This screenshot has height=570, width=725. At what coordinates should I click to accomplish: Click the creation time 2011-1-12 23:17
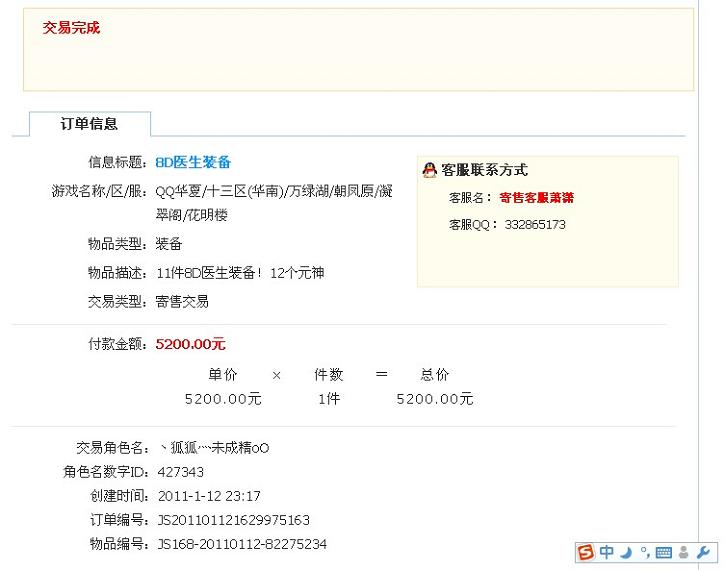pos(209,496)
